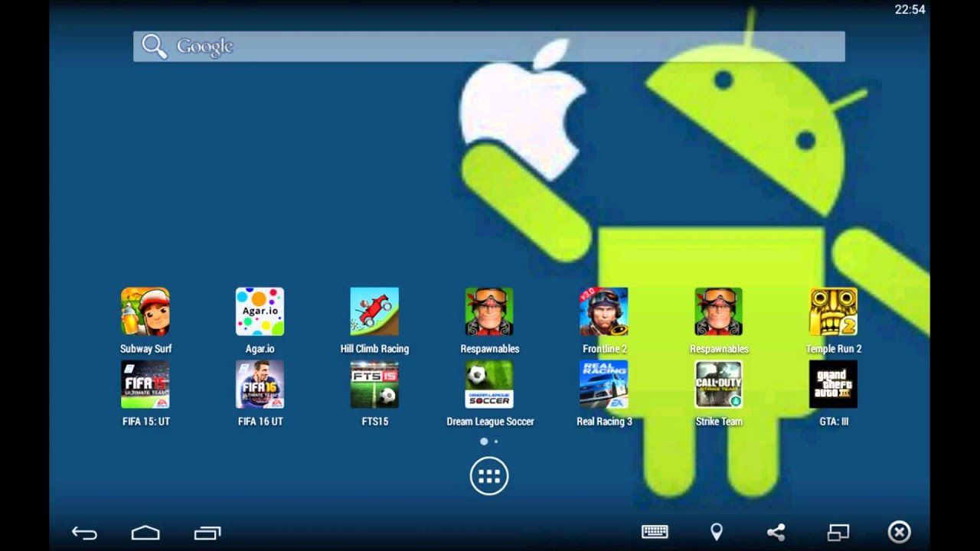Open the keyboard settings icon
This screenshot has width=980, height=551.
(655, 532)
